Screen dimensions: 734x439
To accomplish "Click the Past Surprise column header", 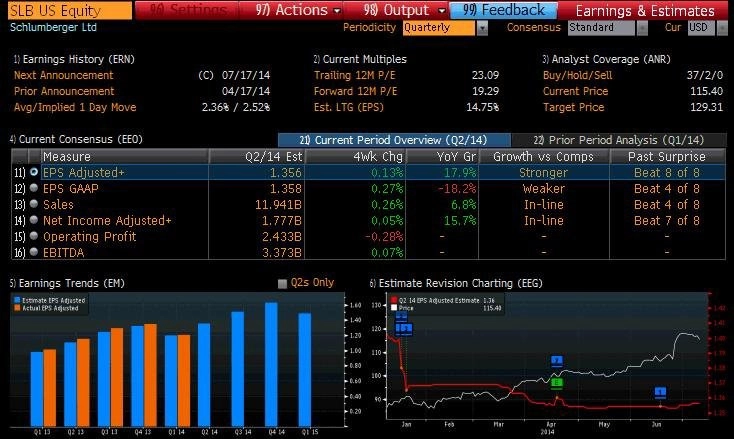I will [668, 156].
